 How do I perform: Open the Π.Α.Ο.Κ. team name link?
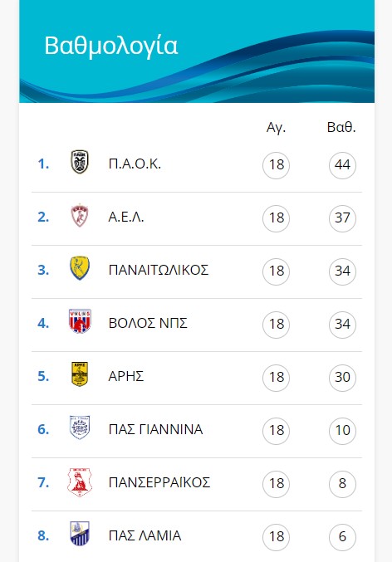135,164
